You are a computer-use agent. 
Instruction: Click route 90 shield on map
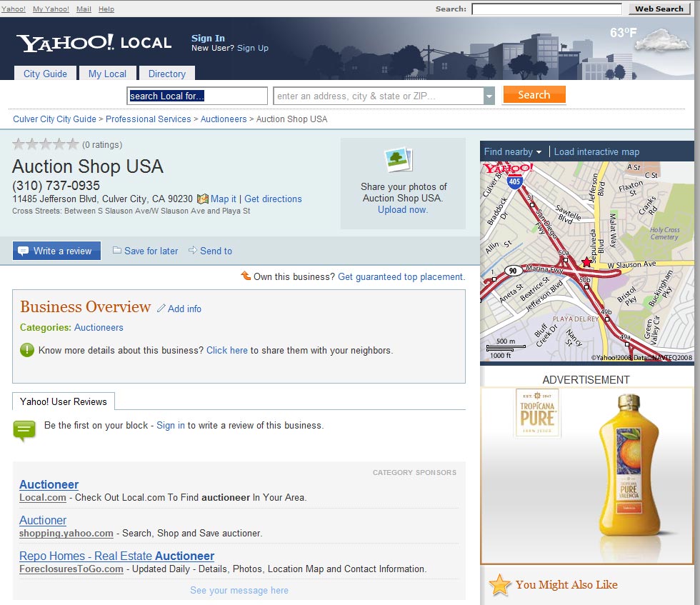(x=513, y=271)
